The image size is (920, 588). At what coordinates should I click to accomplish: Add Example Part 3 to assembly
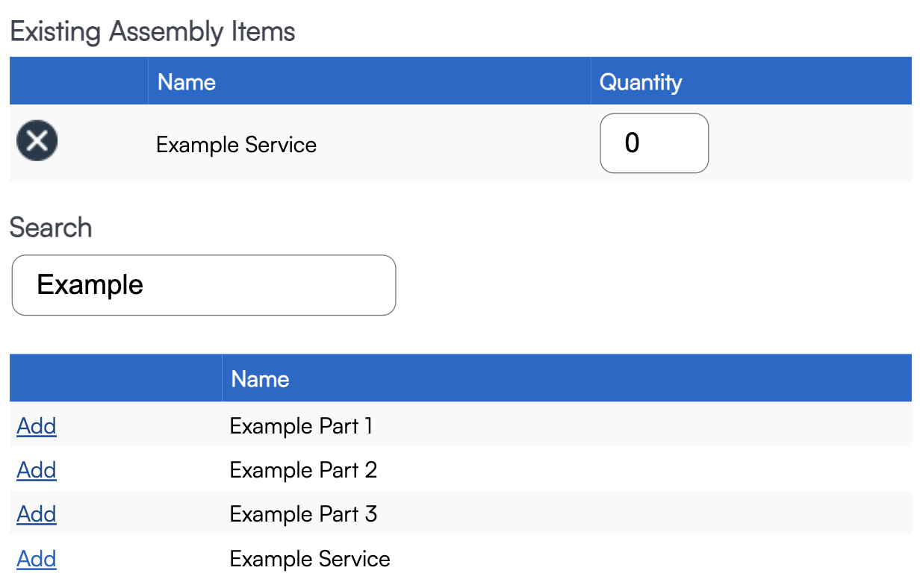click(37, 514)
